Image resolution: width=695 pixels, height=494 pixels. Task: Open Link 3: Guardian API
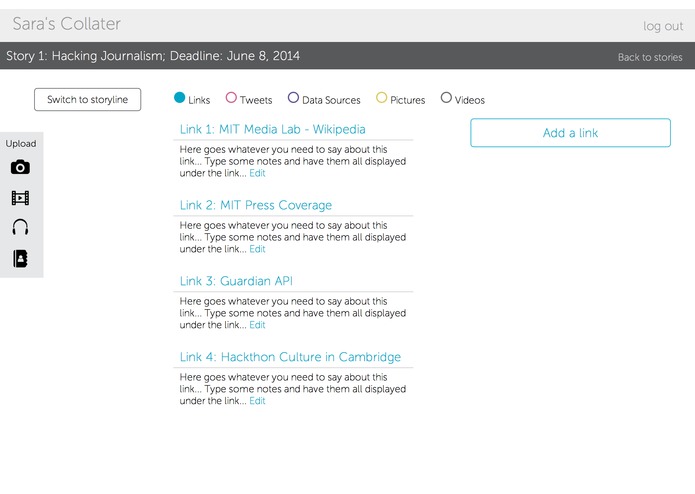pos(236,281)
